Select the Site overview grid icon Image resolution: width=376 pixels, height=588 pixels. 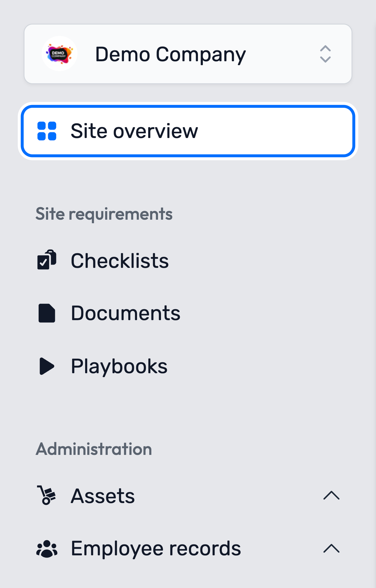pos(47,131)
